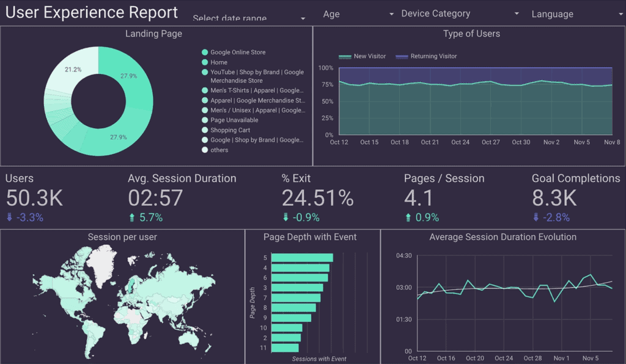Click the down arrow under % Exit
The height and width of the screenshot is (364, 626).
coord(285,217)
